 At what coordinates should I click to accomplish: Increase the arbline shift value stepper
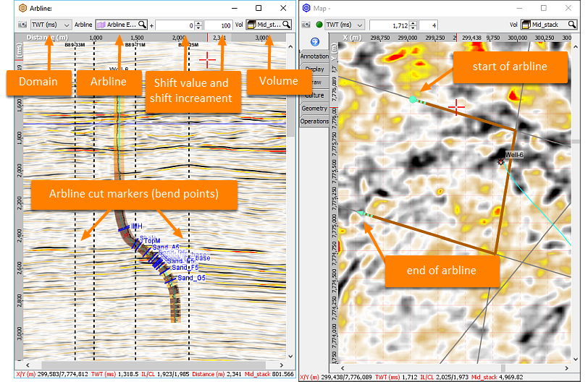click(x=198, y=22)
